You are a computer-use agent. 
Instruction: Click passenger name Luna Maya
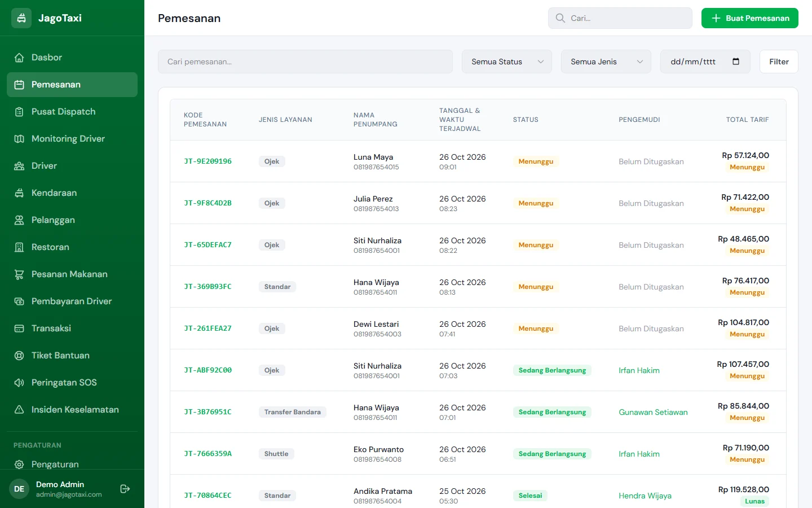pos(373,157)
